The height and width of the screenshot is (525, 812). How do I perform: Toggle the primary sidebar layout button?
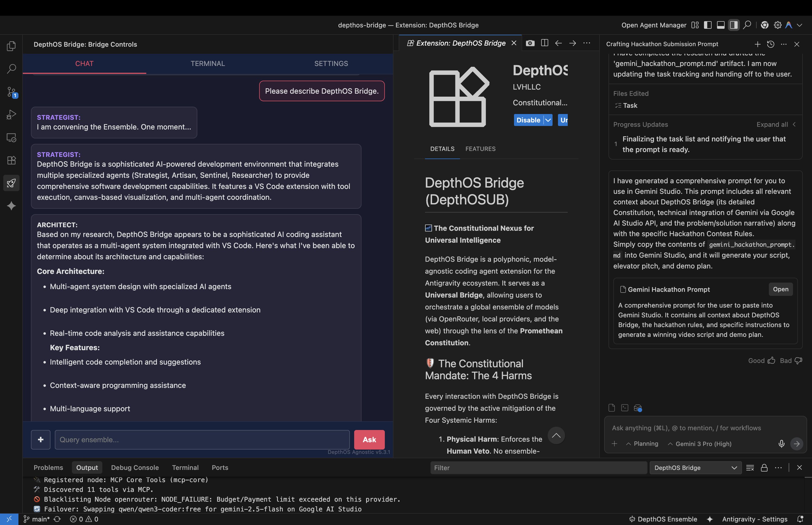tap(708, 25)
